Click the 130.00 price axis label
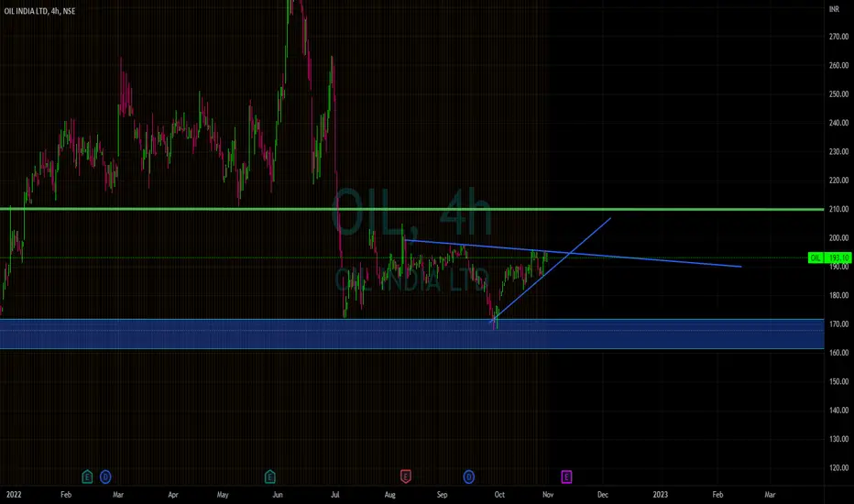This screenshot has width=854, height=504. [838, 439]
